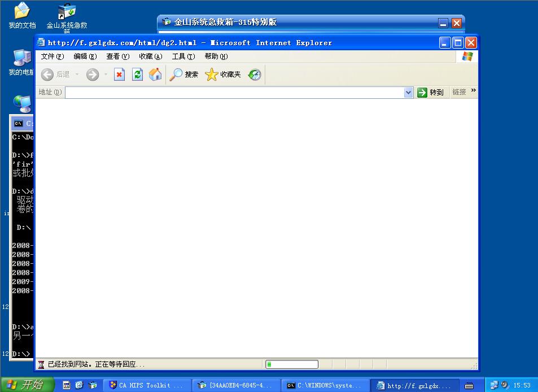This screenshot has width=538, height=392.
Task: Click the Back arrow button in IE
Action: pos(47,75)
